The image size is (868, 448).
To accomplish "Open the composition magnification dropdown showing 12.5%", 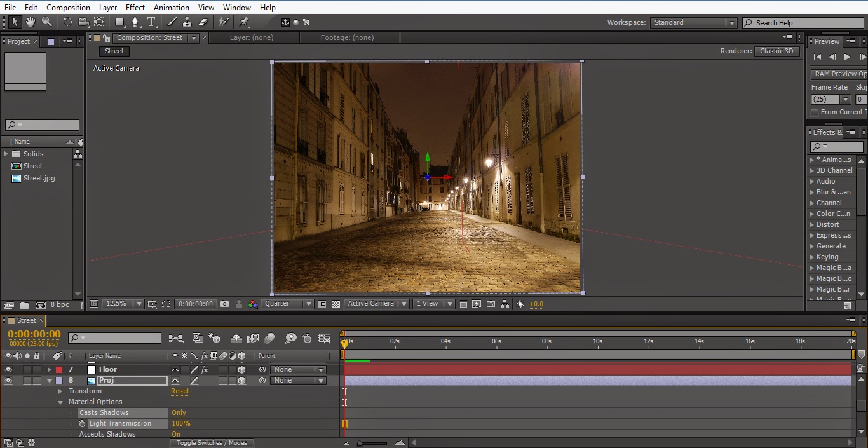I will (x=122, y=304).
